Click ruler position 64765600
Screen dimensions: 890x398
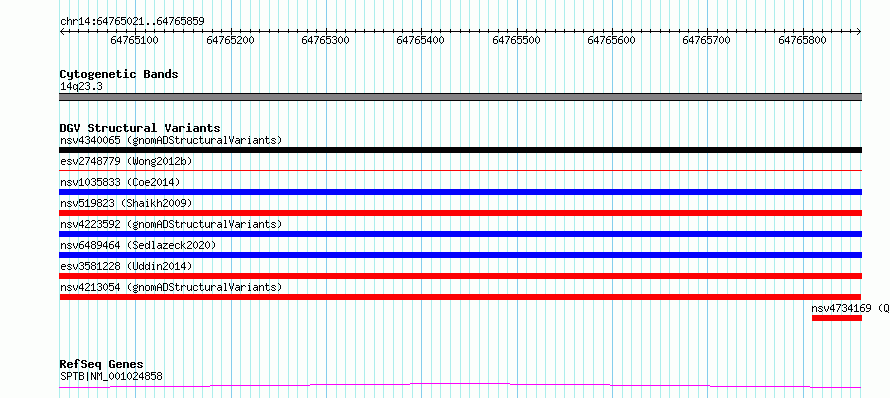point(611,40)
